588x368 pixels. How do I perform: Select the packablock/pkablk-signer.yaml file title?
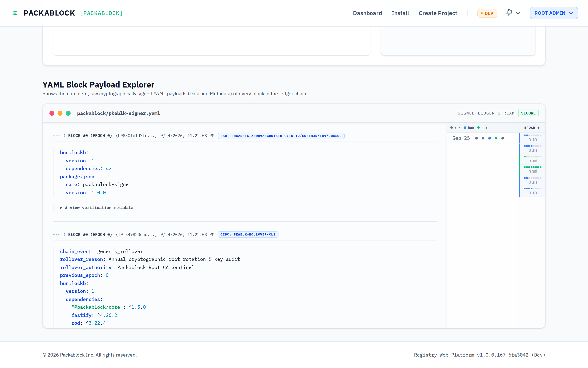coord(119,113)
